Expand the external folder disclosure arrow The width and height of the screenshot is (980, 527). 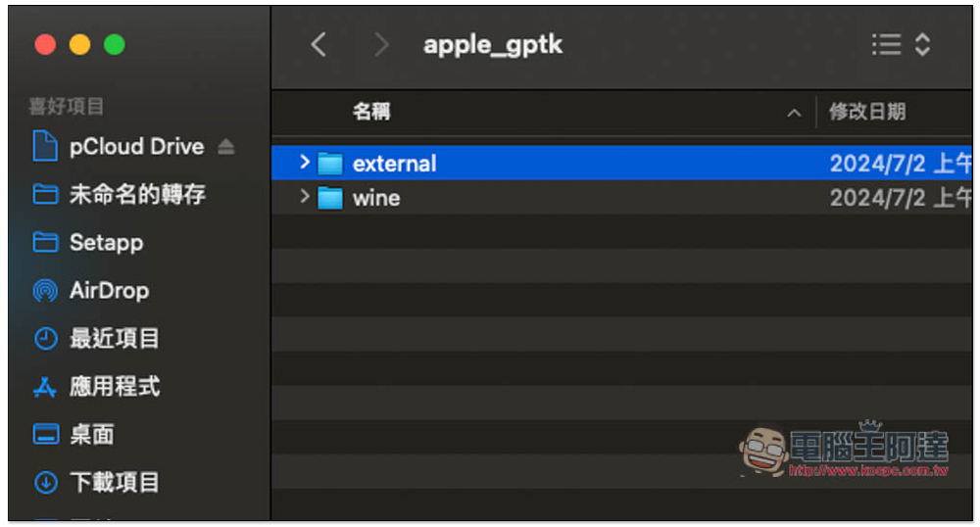pyautogui.click(x=305, y=163)
